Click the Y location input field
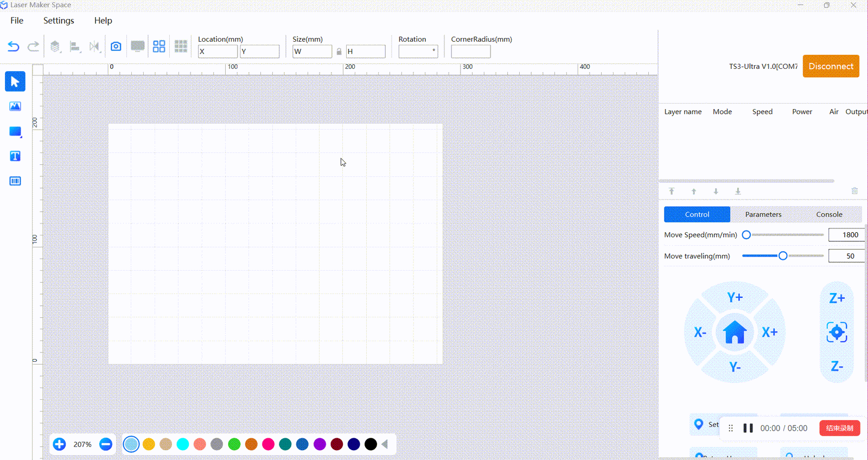The height and width of the screenshot is (460, 868). (260, 52)
